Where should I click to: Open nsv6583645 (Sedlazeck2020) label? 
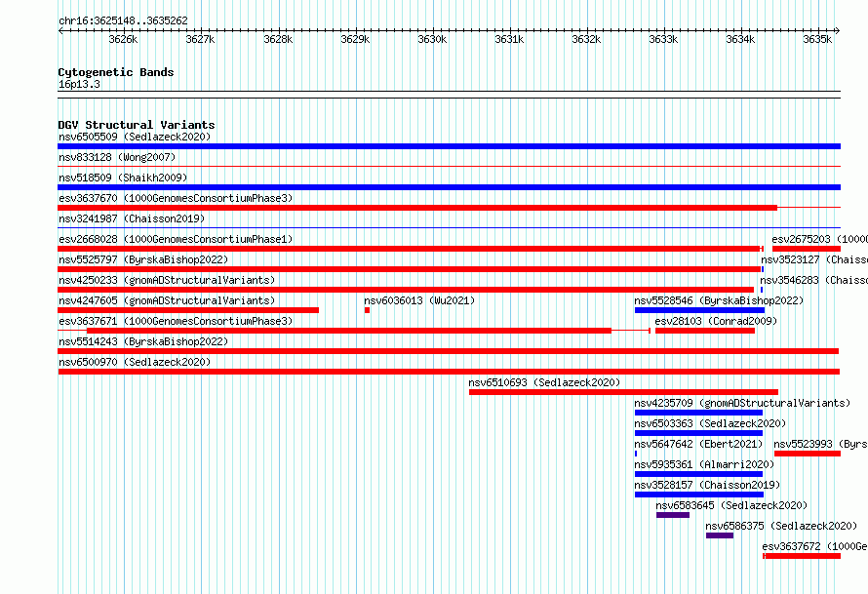pyautogui.click(x=731, y=505)
